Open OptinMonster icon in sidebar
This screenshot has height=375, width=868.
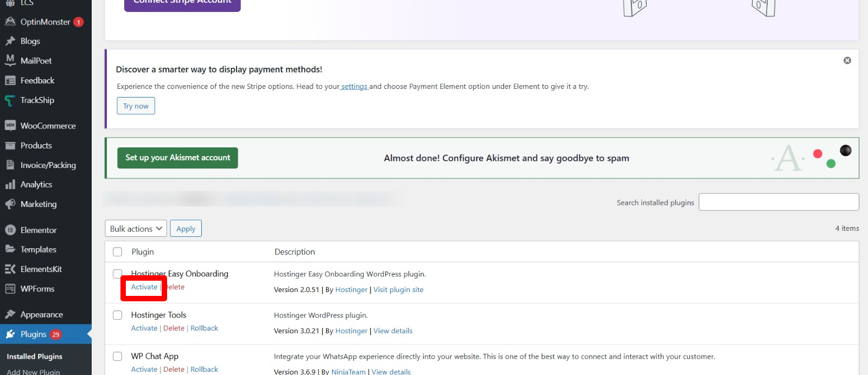point(10,22)
